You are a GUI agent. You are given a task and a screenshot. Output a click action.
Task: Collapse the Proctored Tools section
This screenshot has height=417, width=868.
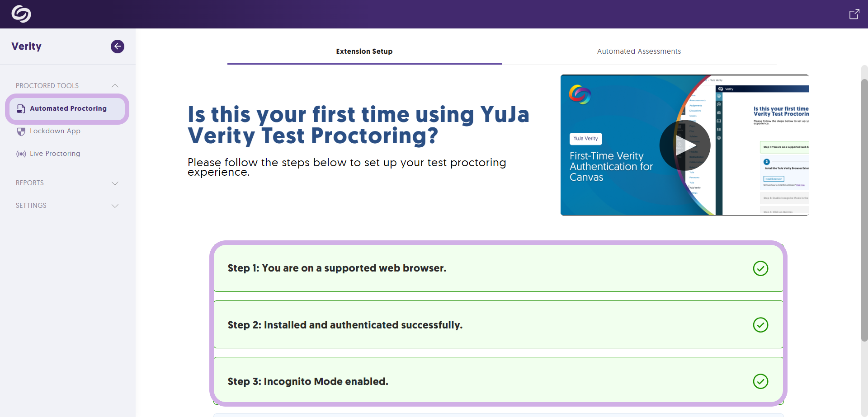point(115,86)
